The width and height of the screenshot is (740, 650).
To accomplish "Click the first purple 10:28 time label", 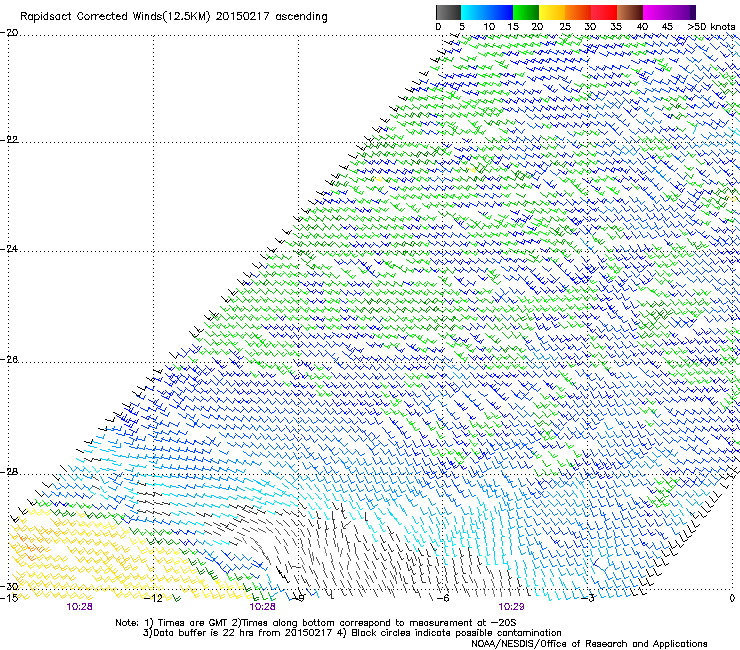I will (79, 607).
